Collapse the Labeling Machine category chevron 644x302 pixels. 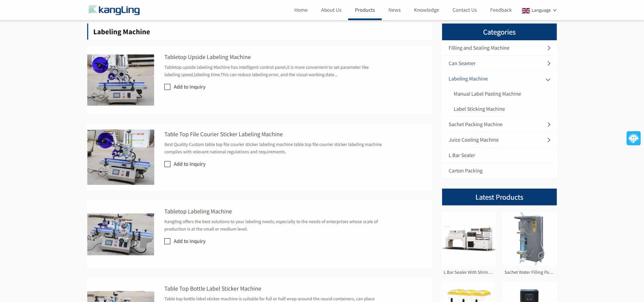pyautogui.click(x=548, y=80)
